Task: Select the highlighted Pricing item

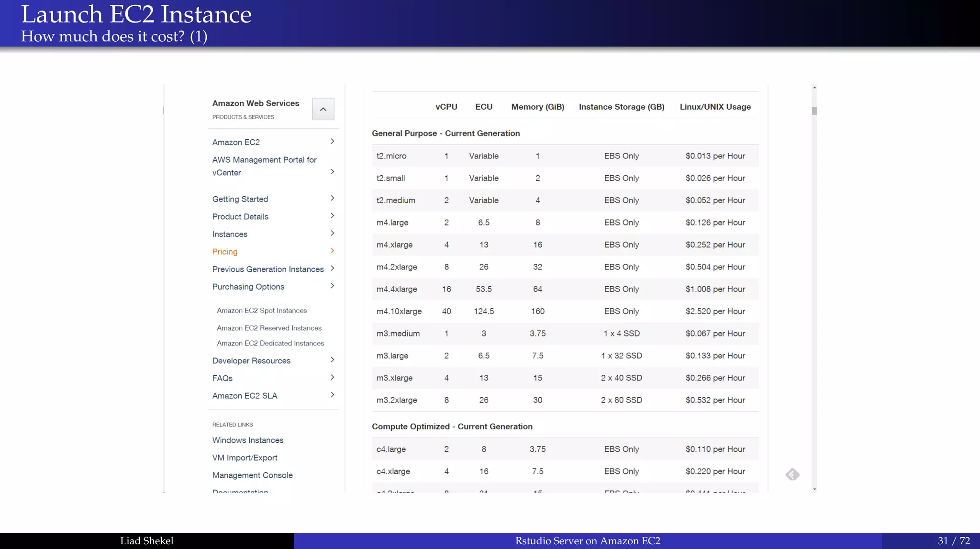Action: 225,252
